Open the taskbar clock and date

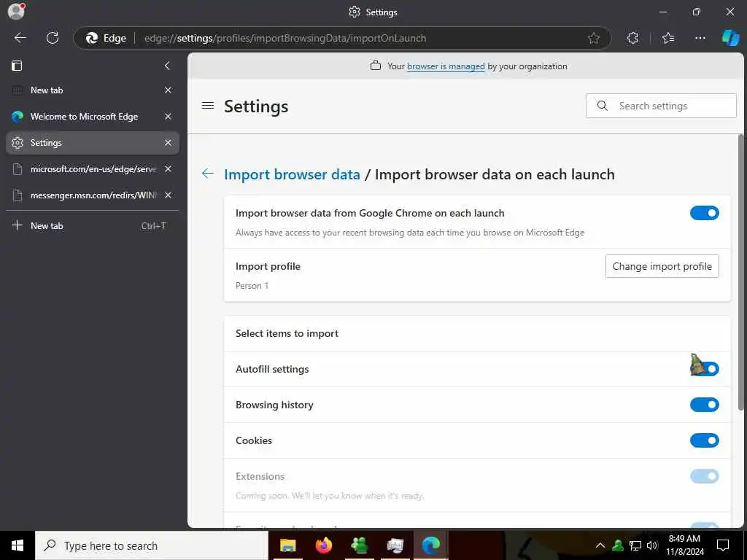point(684,545)
